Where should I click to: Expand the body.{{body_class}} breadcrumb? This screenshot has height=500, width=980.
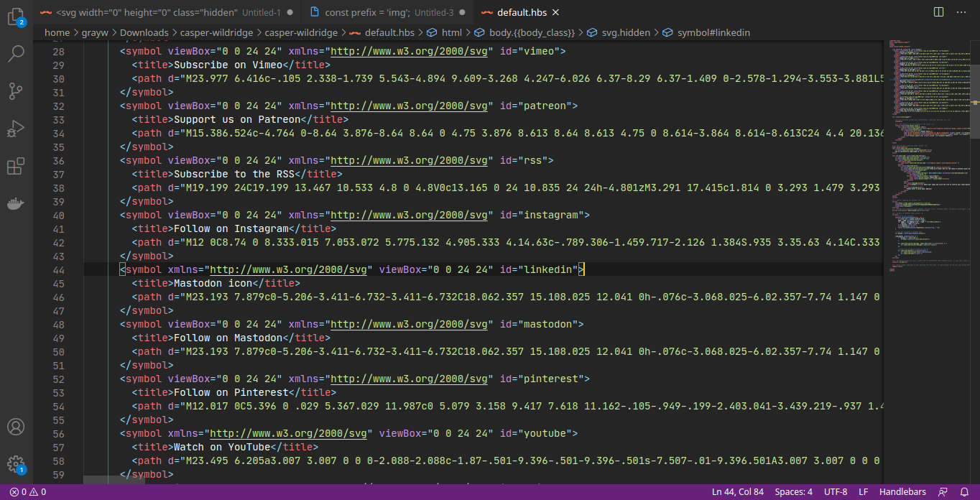(524, 32)
